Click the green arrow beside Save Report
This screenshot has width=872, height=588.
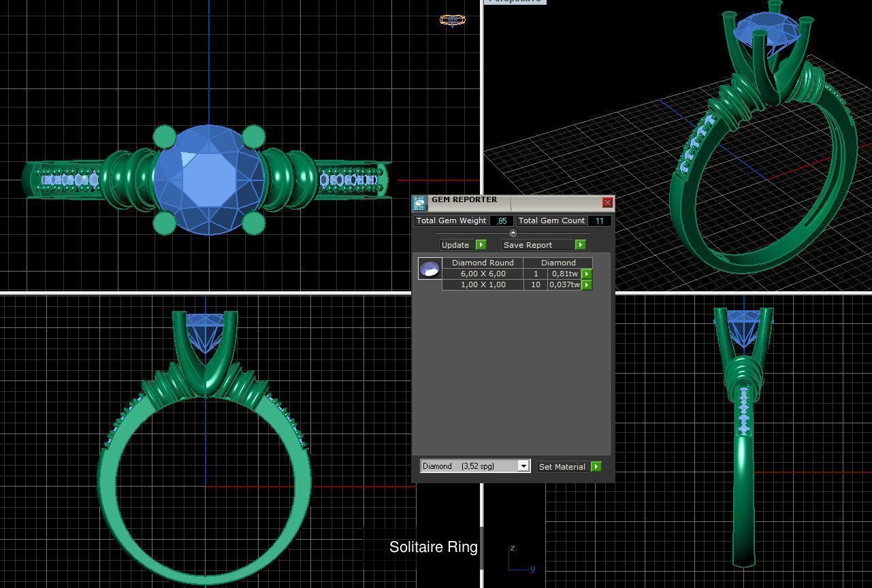tap(580, 245)
